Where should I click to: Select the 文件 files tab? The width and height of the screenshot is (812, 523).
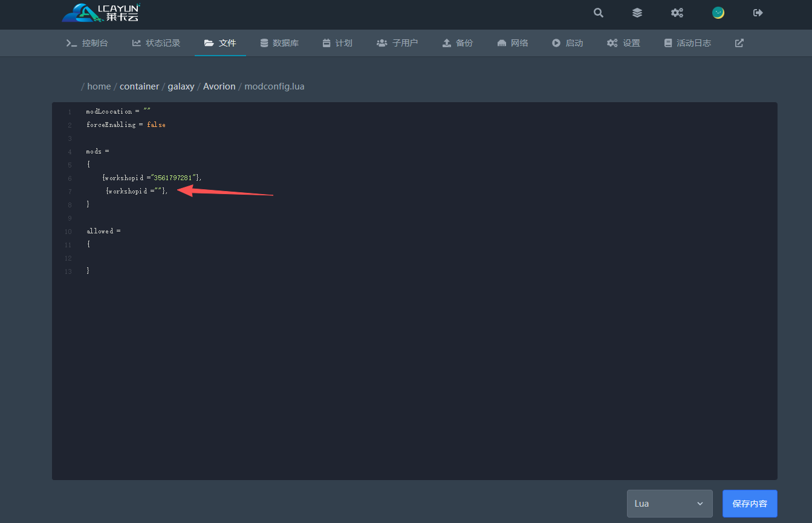click(x=220, y=43)
